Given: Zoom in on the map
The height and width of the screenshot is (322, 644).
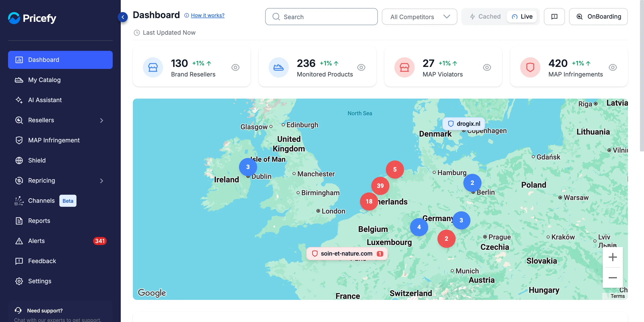Looking at the screenshot, I should click(613, 257).
